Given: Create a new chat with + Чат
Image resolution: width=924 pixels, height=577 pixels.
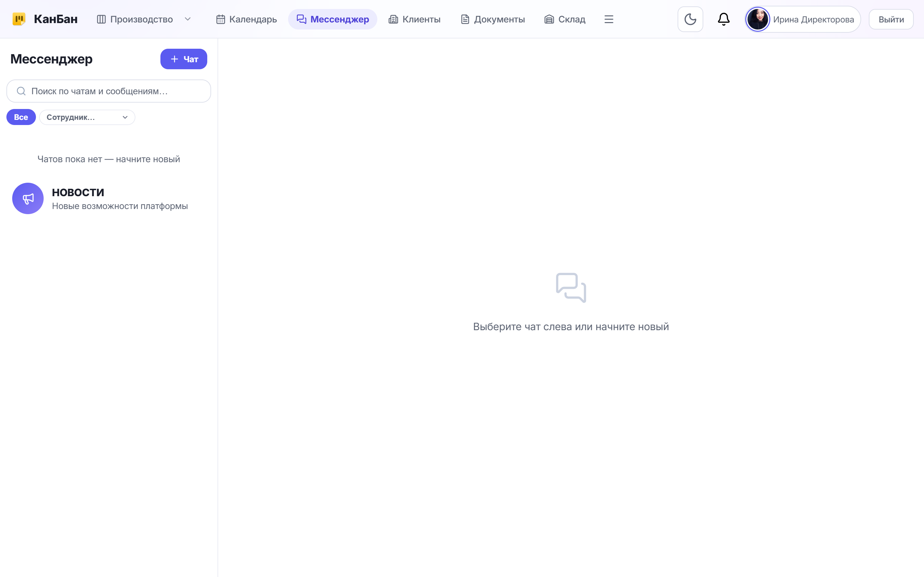Looking at the screenshot, I should point(184,59).
